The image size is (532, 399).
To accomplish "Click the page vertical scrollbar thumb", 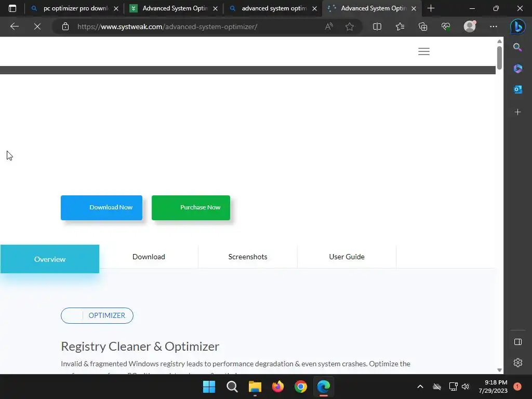I will tap(499, 58).
